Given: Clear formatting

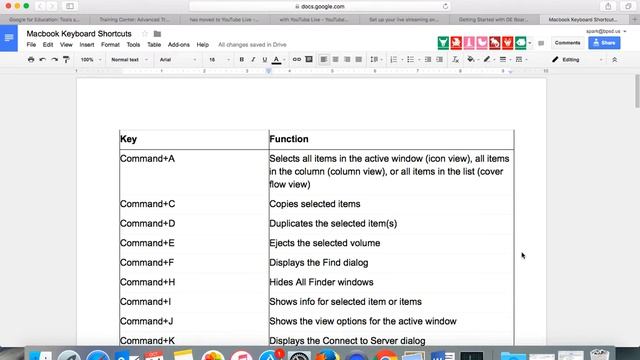Looking at the screenshot, I should click(x=456, y=60).
